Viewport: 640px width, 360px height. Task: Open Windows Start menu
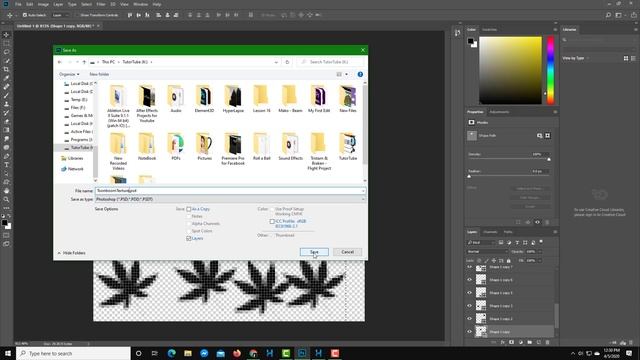[x=8, y=353]
